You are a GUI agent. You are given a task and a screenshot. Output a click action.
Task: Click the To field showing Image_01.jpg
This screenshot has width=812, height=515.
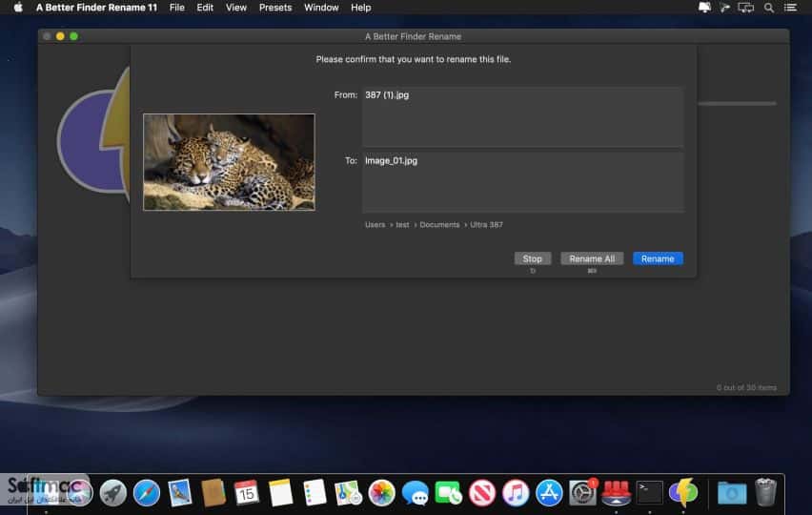point(523,182)
